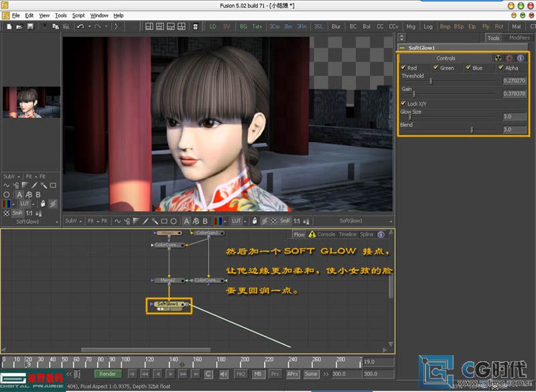This screenshot has width=536, height=392.
Task: Click the green Render button
Action: coord(107,374)
